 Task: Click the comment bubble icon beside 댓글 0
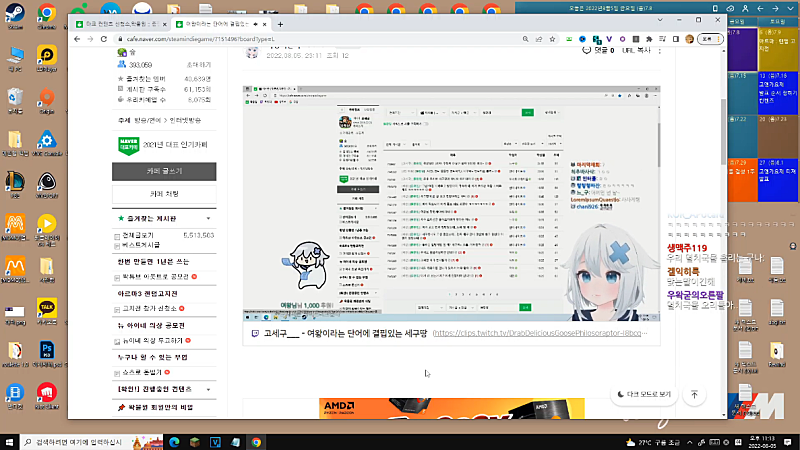586,50
